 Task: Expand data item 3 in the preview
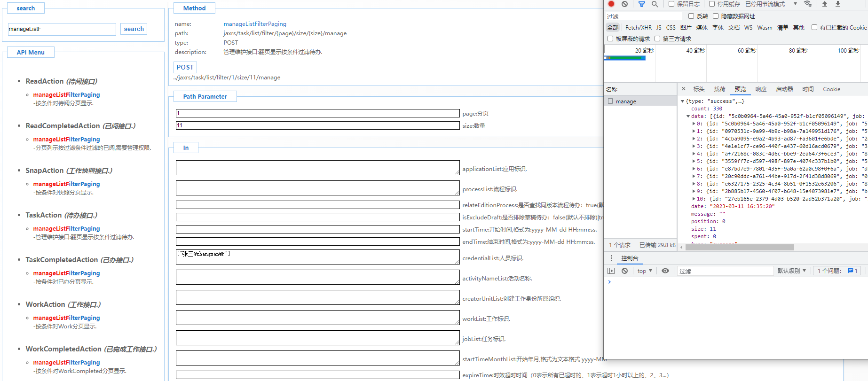(x=694, y=146)
